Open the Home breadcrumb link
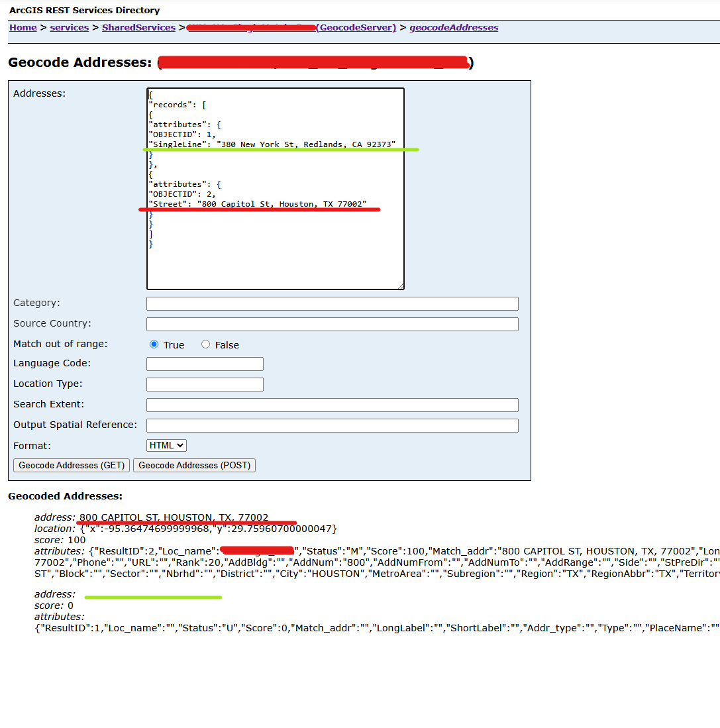The width and height of the screenshot is (720, 728). (x=23, y=27)
